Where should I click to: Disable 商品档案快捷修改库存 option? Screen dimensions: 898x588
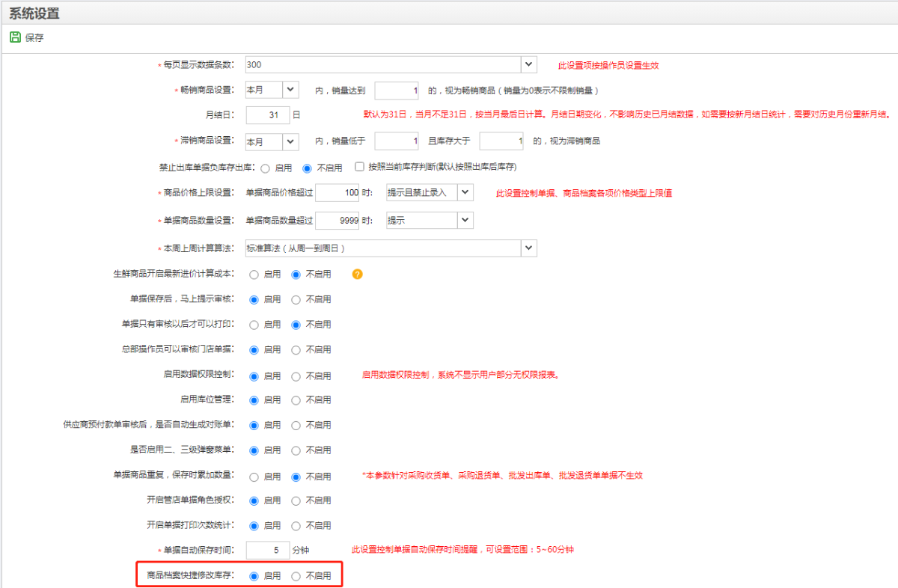pyautogui.click(x=297, y=575)
